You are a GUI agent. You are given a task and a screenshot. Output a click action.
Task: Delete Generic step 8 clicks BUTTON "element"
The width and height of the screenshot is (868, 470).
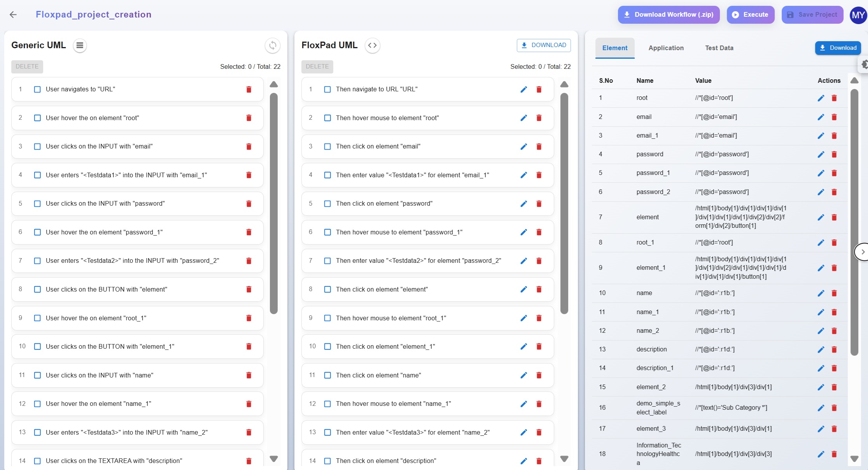pos(249,289)
